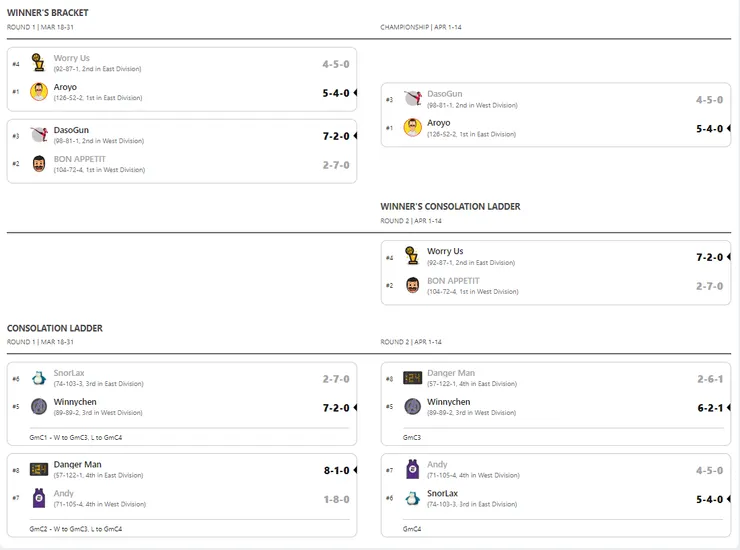Click DasoGun's avatar in the Championship matchup

(413, 98)
